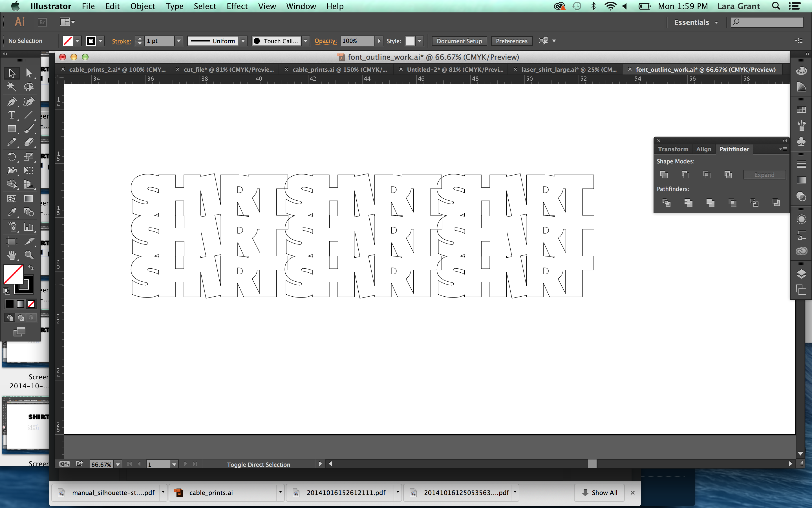The image size is (812, 508).
Task: Open the Essentials workspace switcher
Action: click(x=696, y=23)
